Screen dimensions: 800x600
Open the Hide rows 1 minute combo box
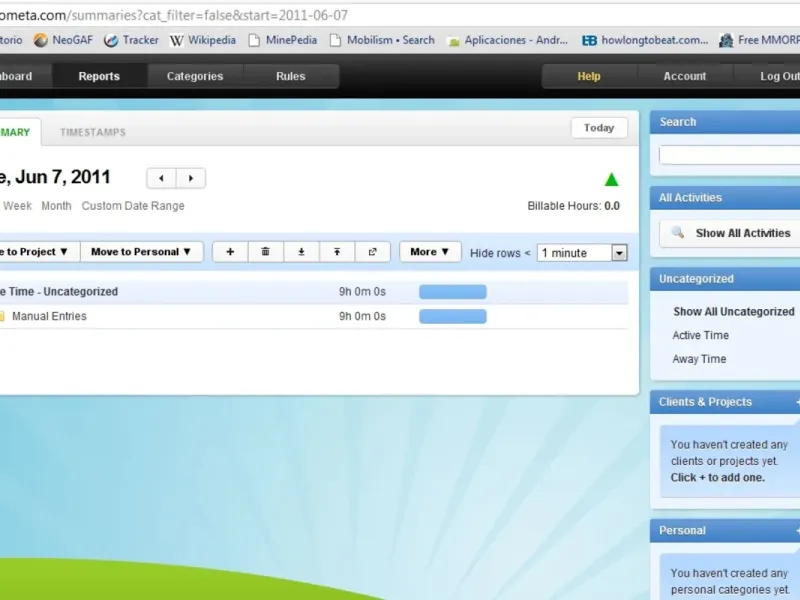pos(582,253)
